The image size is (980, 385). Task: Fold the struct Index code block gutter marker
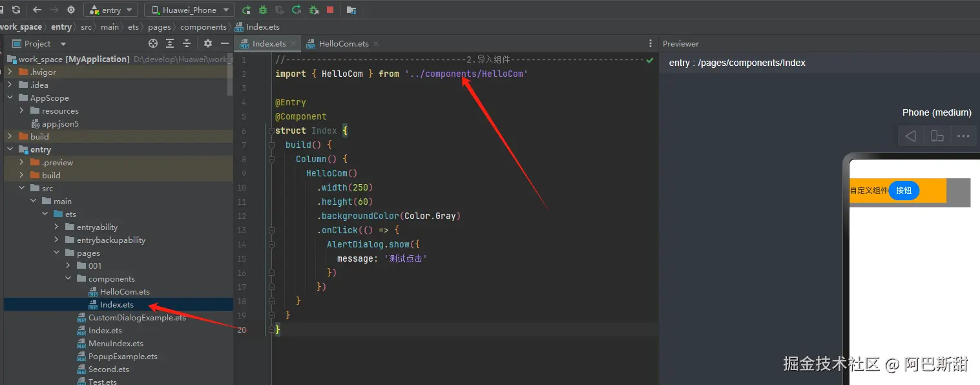272,130
